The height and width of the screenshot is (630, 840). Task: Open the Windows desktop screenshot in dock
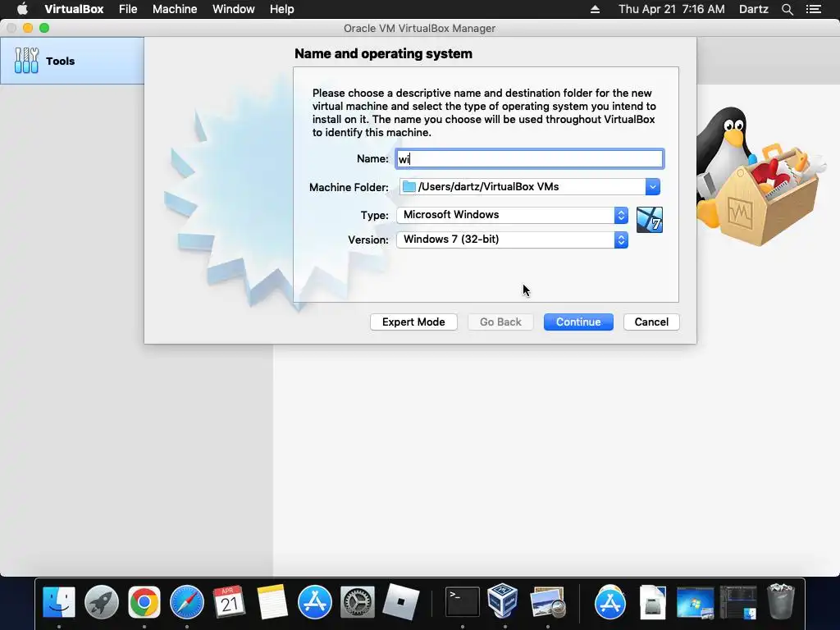[x=696, y=602]
